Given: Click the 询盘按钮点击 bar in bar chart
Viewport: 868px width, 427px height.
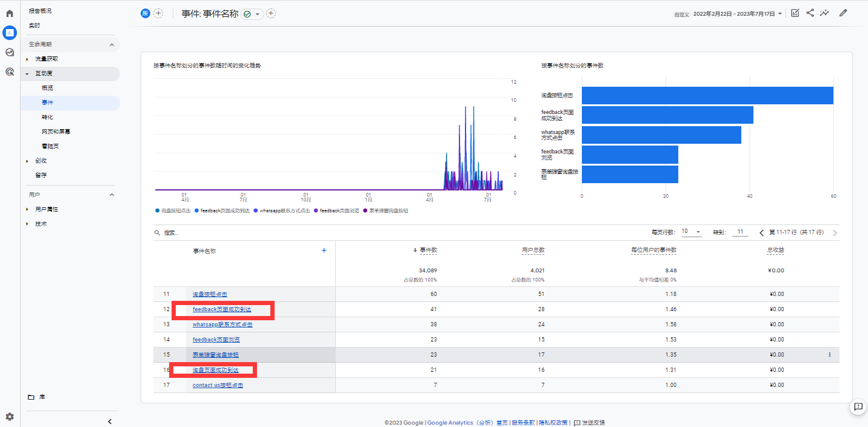Looking at the screenshot, I should [707, 95].
